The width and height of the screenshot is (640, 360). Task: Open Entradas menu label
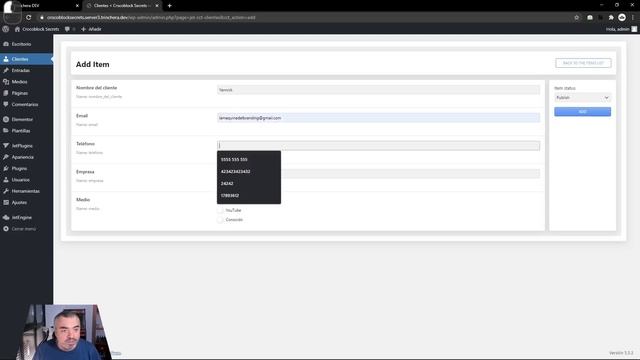21,71
